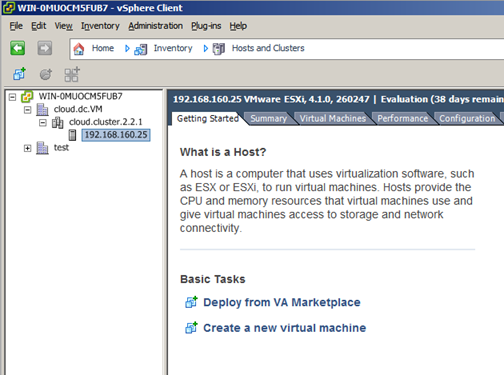This screenshot has height=375, width=504.
Task: Click the vSphere Client title bar icon
Action: pos(8,7)
